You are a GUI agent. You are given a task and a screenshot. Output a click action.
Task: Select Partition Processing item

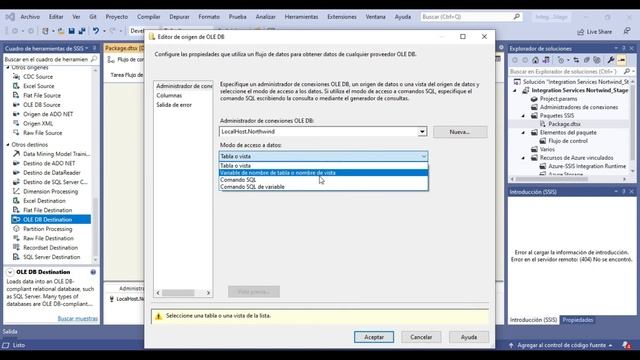pyautogui.click(x=47, y=229)
